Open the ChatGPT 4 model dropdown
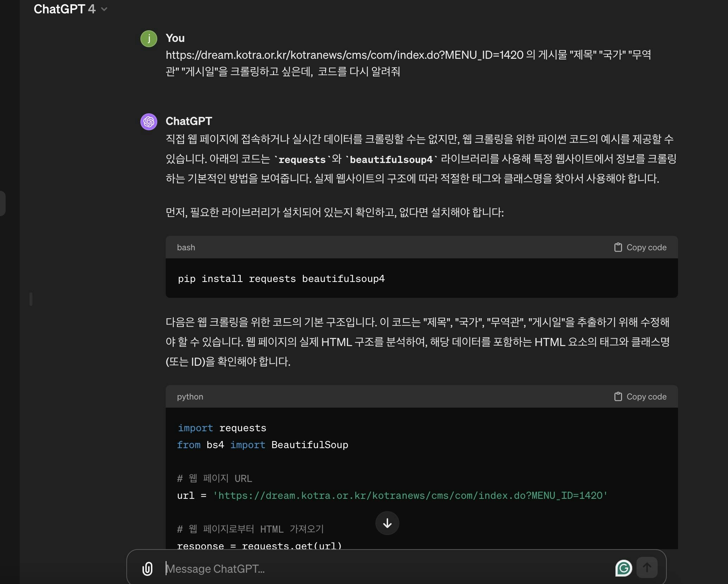 pyautogui.click(x=70, y=9)
